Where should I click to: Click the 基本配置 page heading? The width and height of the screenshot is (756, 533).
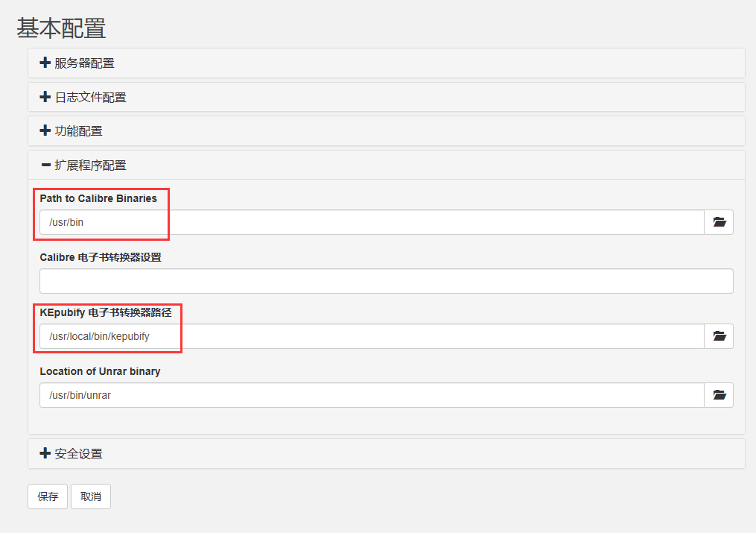(x=61, y=28)
